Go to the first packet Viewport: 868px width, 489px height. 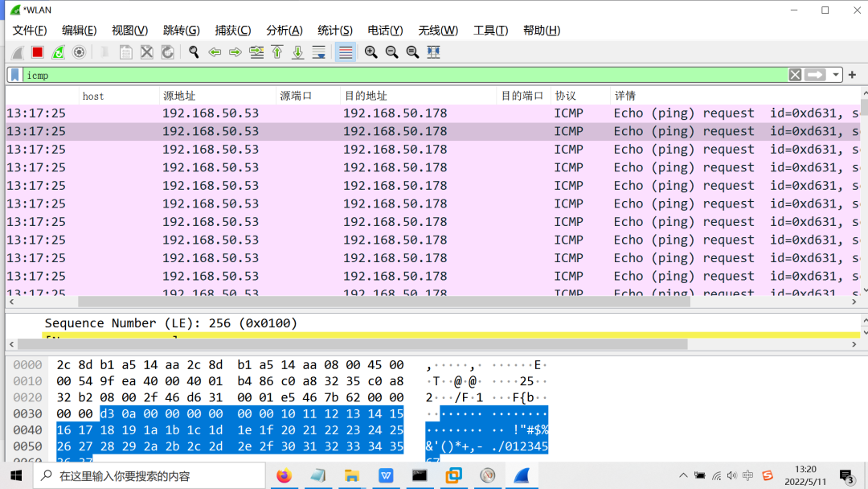[277, 52]
